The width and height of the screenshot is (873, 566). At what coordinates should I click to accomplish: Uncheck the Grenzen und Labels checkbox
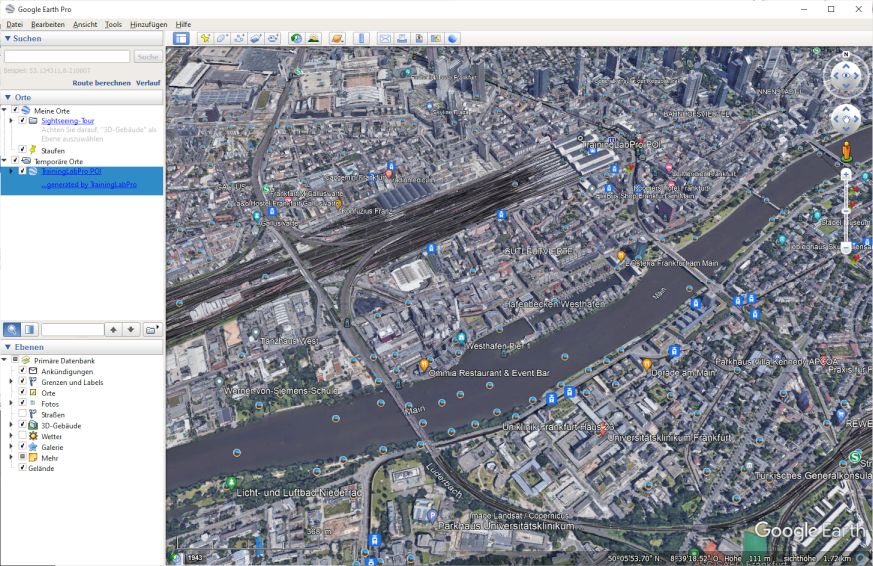click(23, 381)
